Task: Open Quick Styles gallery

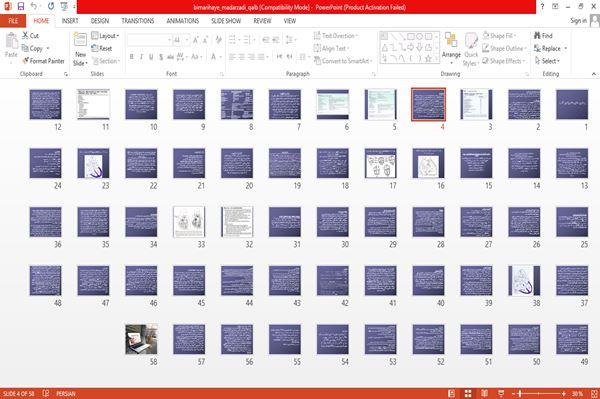Action: [471, 49]
